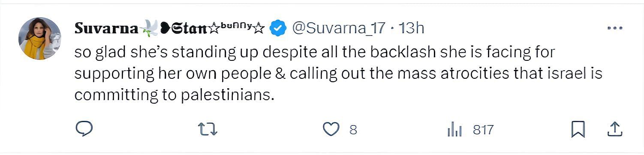The height and width of the screenshot is (155, 644).
Task: Click the view count showing 817
Action: pyautogui.click(x=483, y=129)
